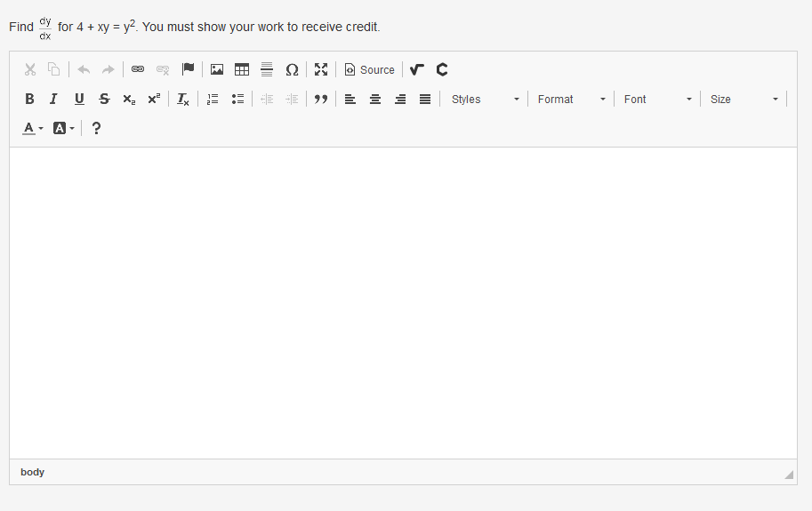
Task: Align text right
Action: [x=400, y=99]
